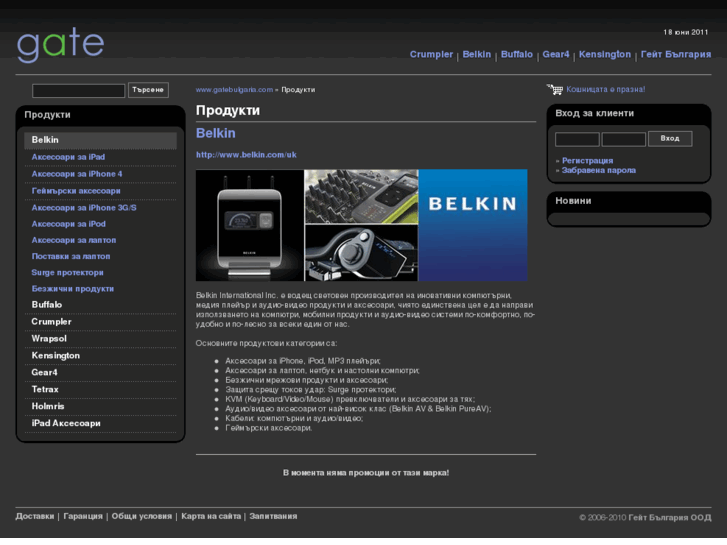
Task: Click the Belkin router product image
Action: [249, 225]
